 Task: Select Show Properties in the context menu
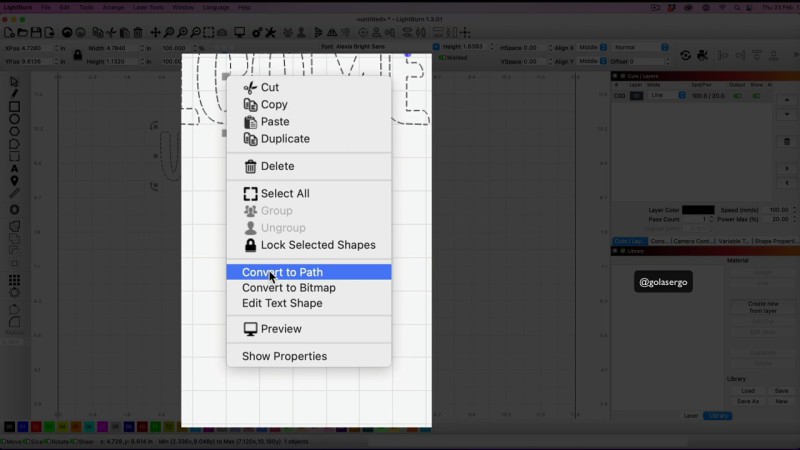[284, 356]
